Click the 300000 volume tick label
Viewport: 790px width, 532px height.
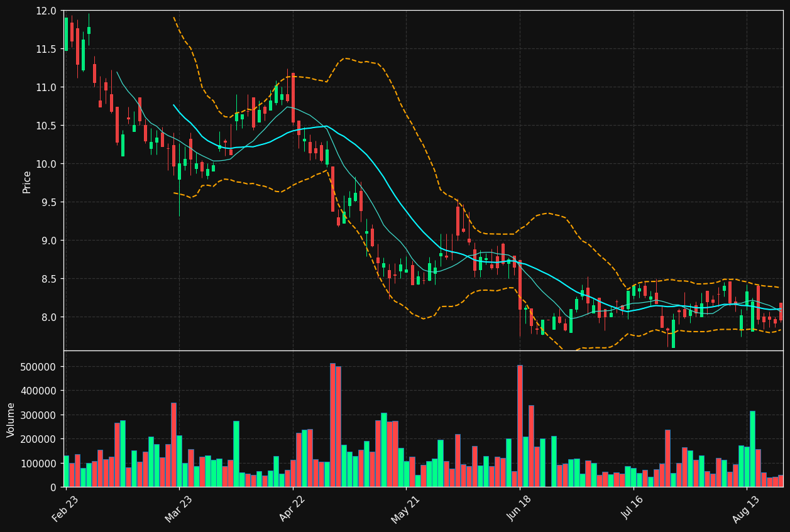click(x=39, y=415)
